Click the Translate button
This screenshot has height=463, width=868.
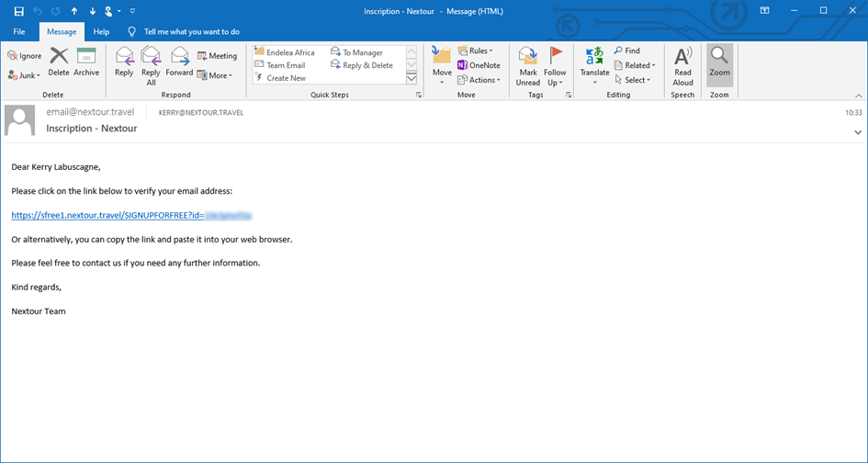click(594, 66)
